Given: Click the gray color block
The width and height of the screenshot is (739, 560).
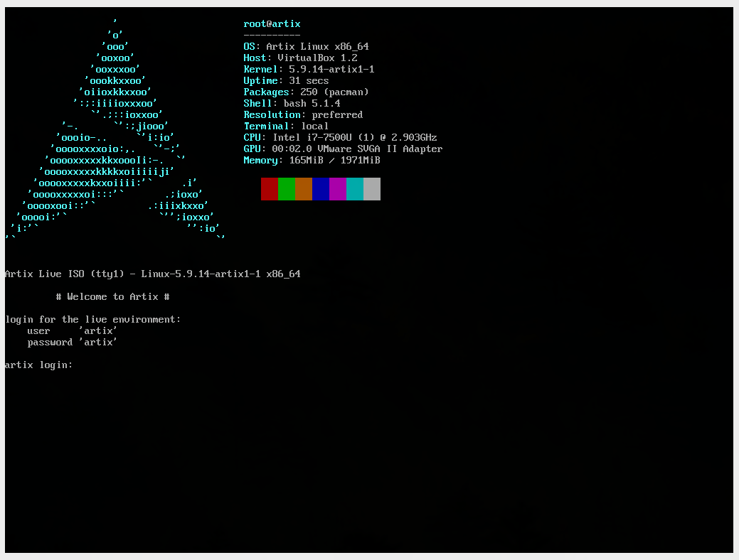Looking at the screenshot, I should click(372, 189).
